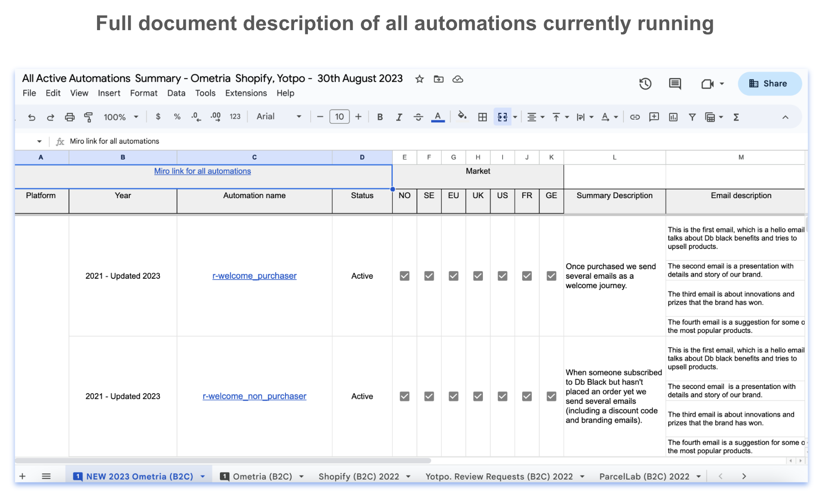The image size is (827, 504).
Task: Toggle NO checkbox for r-welcome_purchaser
Action: click(x=404, y=276)
